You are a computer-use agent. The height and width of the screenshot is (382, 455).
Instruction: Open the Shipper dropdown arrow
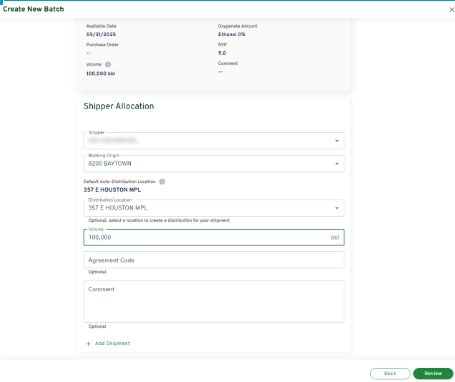(x=337, y=141)
